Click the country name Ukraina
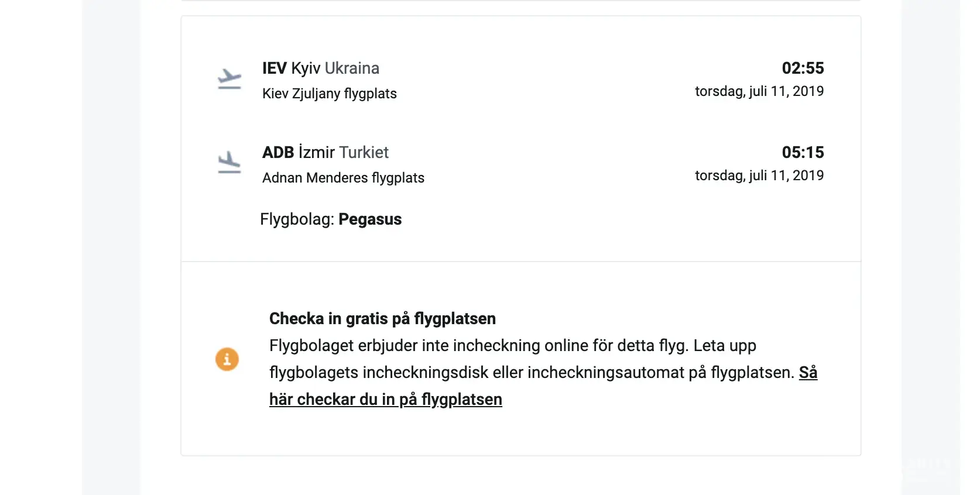980x495 pixels. pos(352,68)
